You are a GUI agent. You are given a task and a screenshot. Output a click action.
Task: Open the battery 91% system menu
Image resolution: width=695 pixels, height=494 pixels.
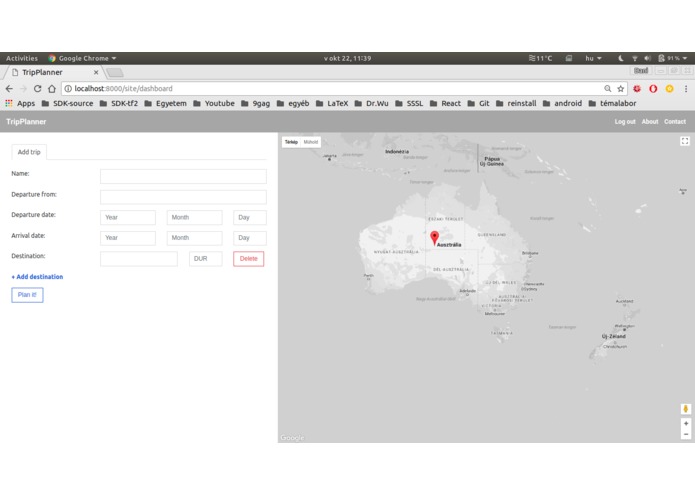[672, 58]
